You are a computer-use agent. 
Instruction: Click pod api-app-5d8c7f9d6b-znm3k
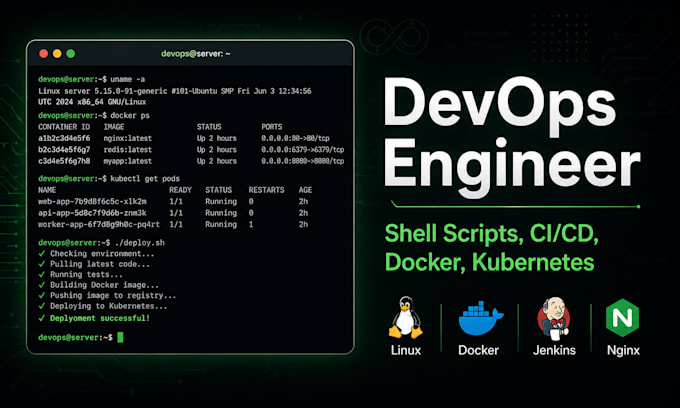click(x=92, y=213)
